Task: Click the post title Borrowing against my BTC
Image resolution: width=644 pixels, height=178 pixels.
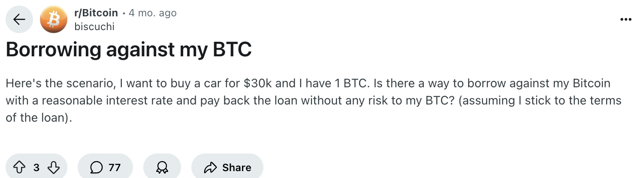Action: pos(128,51)
